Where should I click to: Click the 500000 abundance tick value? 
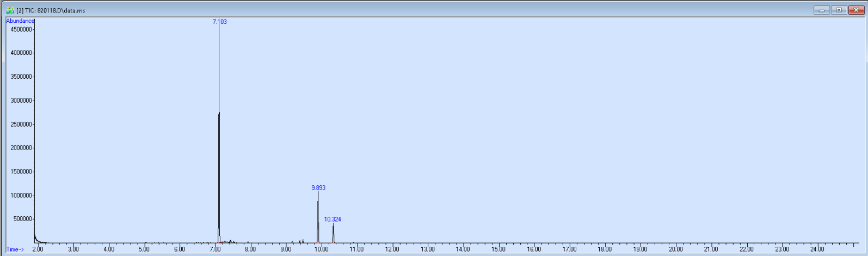23,219
